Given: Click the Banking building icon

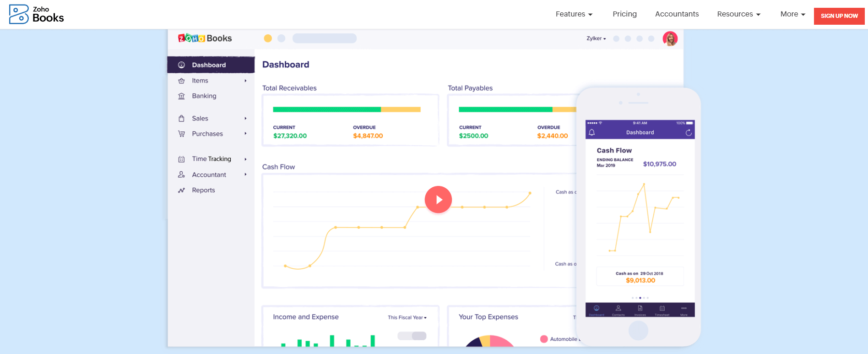Looking at the screenshot, I should tap(181, 96).
